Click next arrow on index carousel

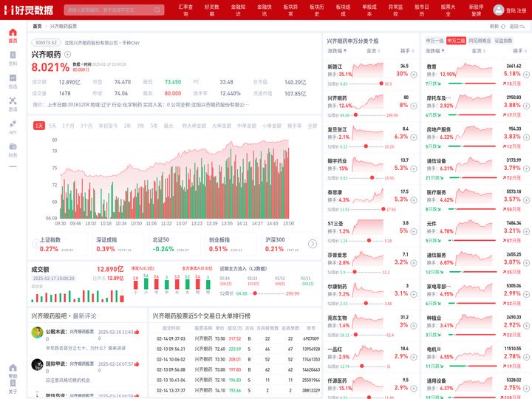[313, 244]
